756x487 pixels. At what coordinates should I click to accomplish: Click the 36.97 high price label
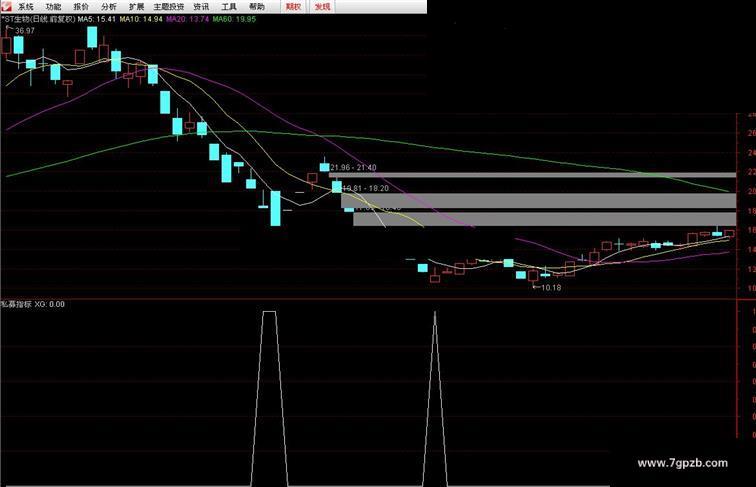[25, 31]
